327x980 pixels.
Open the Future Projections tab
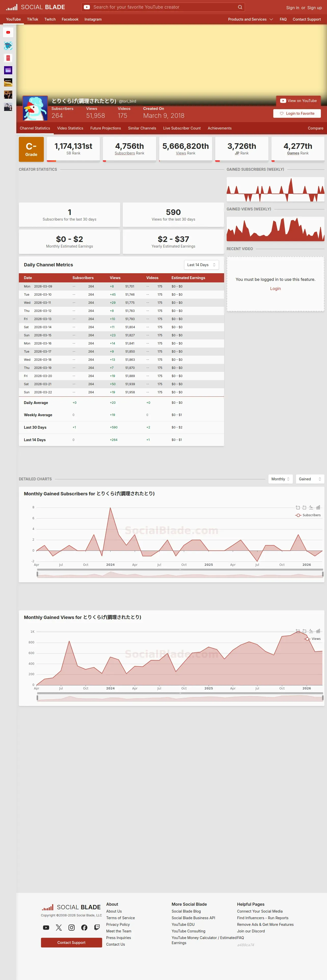pyautogui.click(x=105, y=128)
